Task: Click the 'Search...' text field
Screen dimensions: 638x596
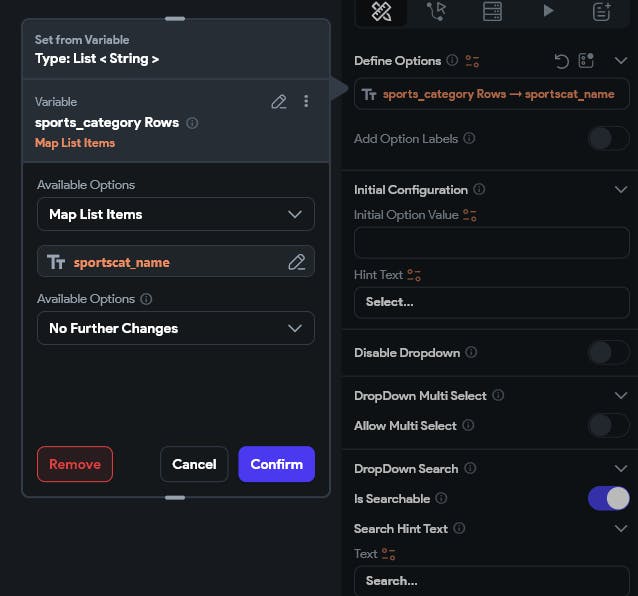Action: click(492, 581)
